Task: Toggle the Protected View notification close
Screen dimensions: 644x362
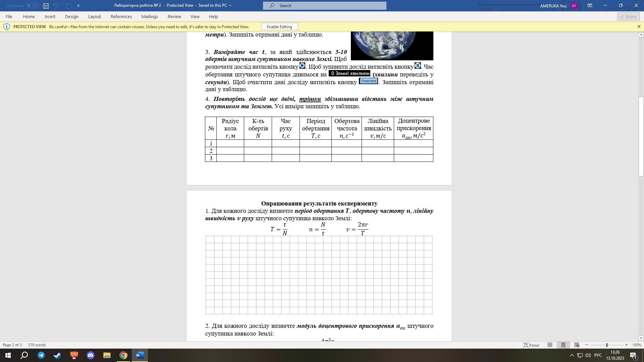Action: (x=639, y=26)
